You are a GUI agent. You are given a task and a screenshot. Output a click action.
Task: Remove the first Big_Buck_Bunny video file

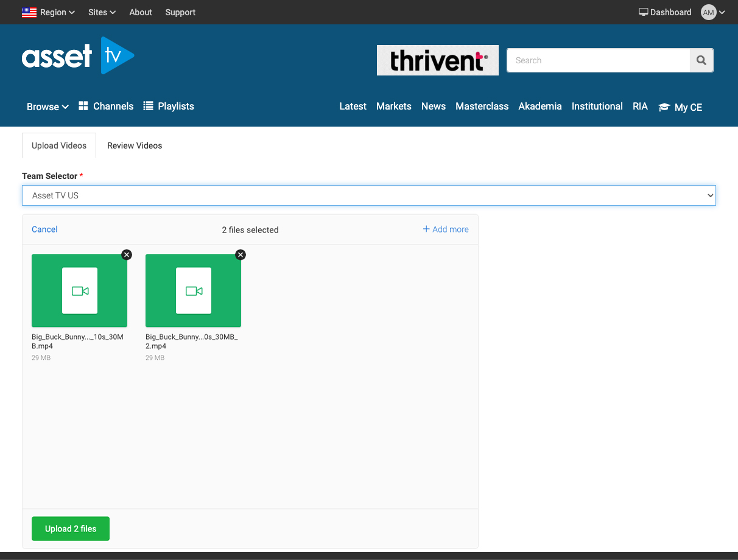click(x=127, y=254)
